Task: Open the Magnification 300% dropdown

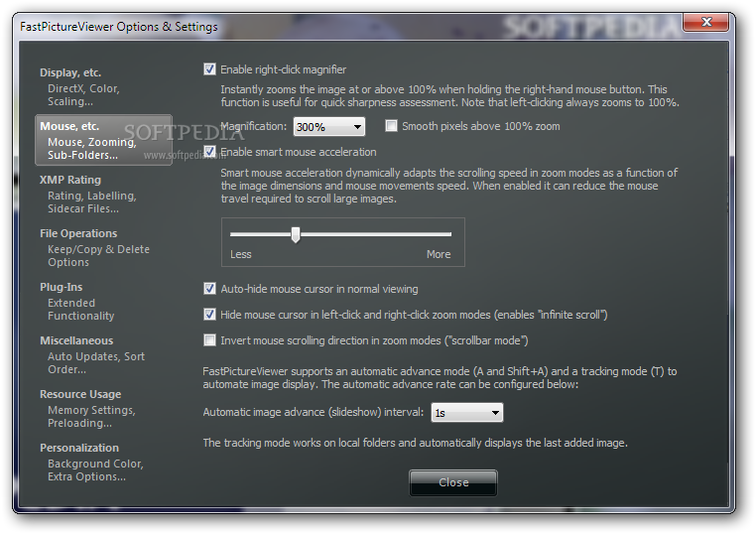Action: point(328,127)
